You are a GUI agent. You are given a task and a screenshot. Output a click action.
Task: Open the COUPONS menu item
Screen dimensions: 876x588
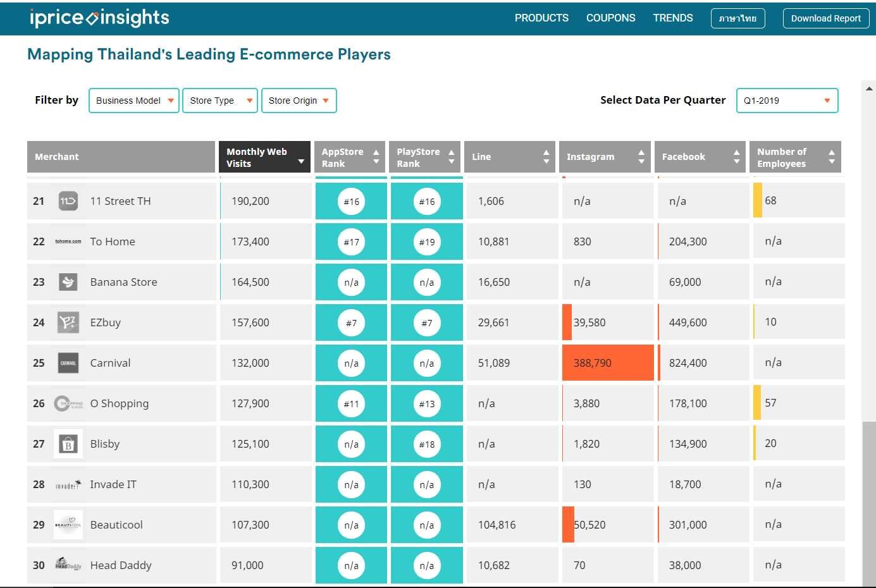click(x=611, y=18)
